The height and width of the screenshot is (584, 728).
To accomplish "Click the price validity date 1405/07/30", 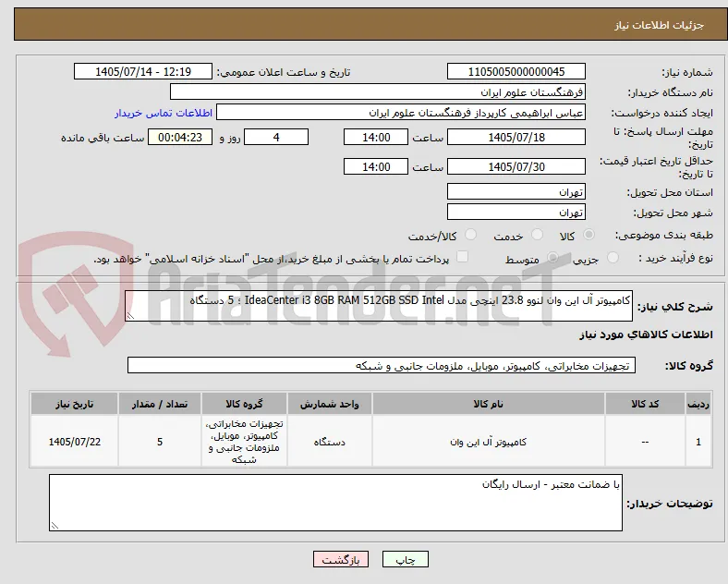I will point(516,166).
